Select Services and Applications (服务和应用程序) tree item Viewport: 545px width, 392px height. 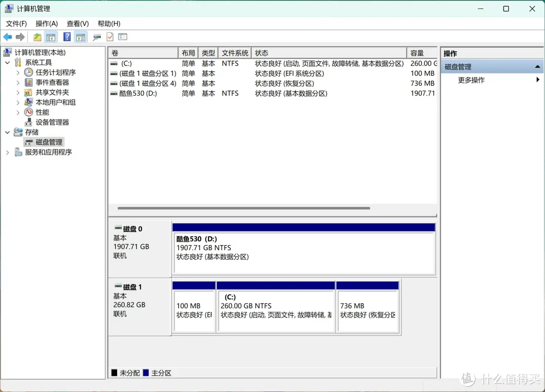click(x=48, y=152)
